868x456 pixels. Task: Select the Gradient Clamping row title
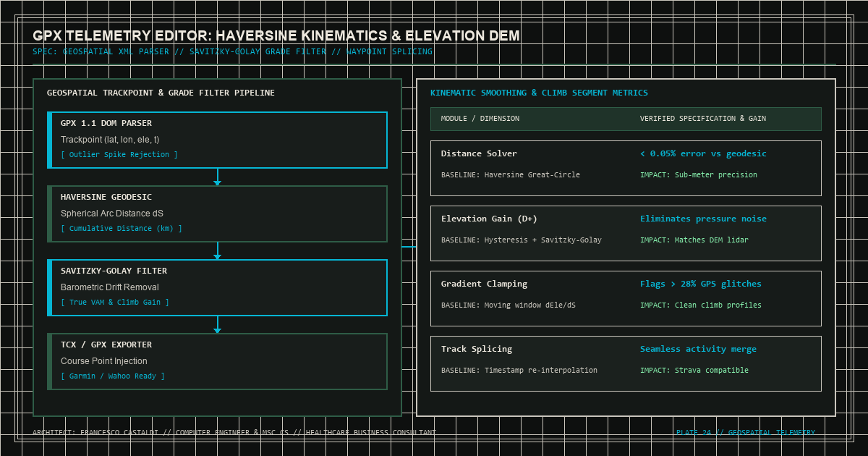point(484,284)
